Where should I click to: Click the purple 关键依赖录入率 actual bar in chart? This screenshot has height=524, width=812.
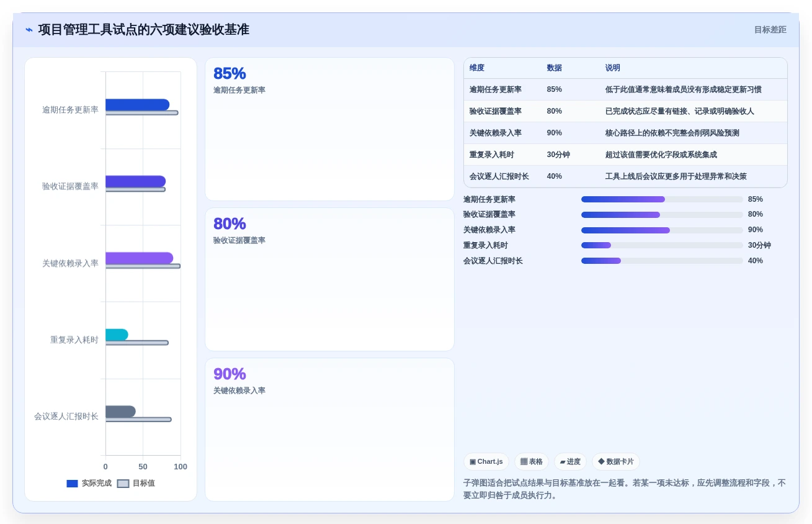tap(139, 258)
